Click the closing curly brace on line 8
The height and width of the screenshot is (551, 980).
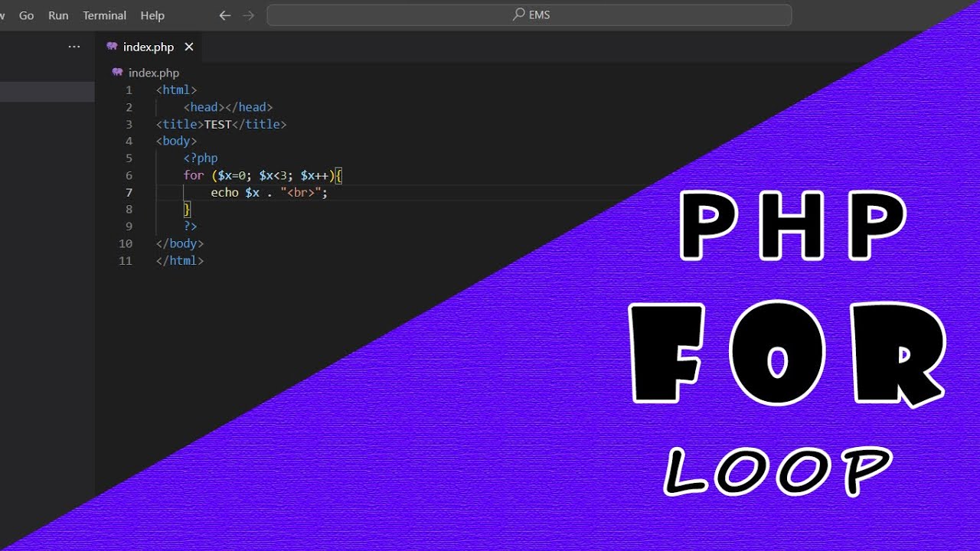[x=187, y=210]
